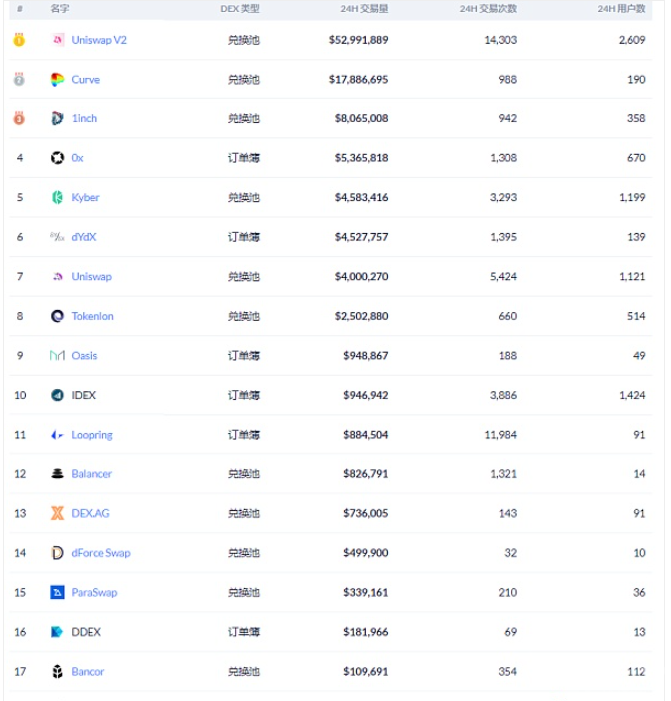Open the Kyber link
Screen dimensions: 671x701
point(85,197)
